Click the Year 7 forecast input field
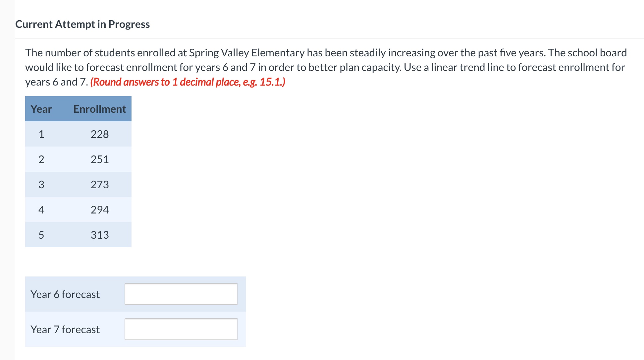The width and height of the screenshot is (644, 360). click(x=181, y=329)
